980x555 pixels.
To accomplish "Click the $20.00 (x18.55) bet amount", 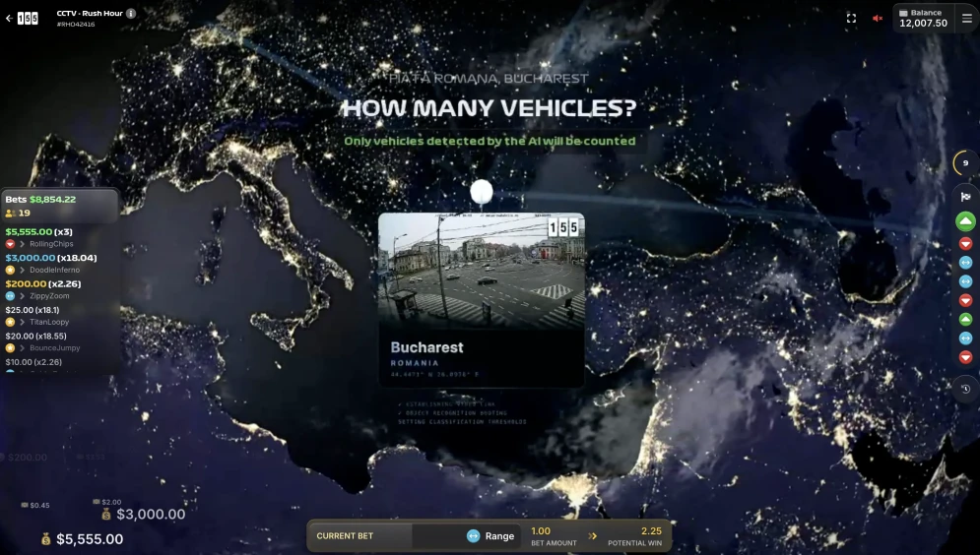I will click(35, 336).
